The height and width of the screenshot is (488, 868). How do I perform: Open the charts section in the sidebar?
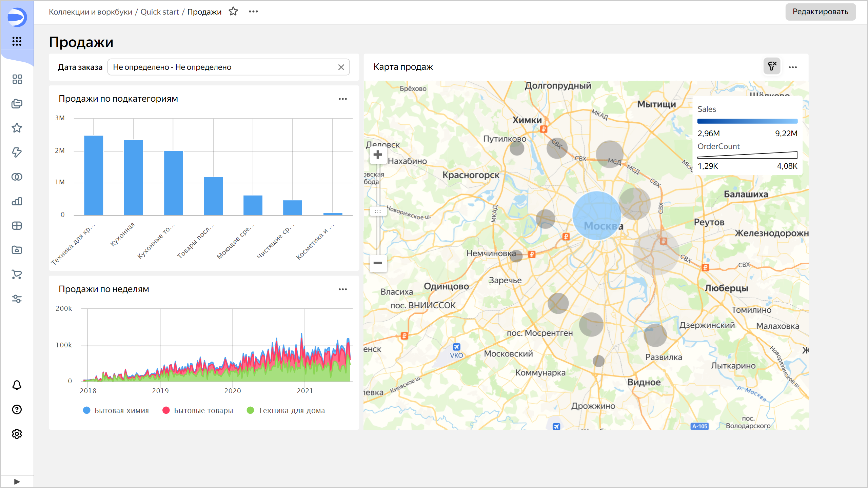click(17, 201)
